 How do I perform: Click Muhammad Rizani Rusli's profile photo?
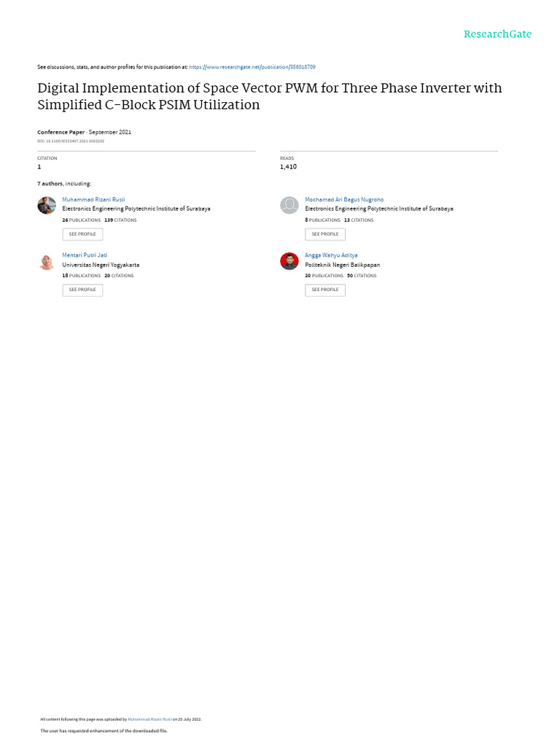click(x=47, y=205)
